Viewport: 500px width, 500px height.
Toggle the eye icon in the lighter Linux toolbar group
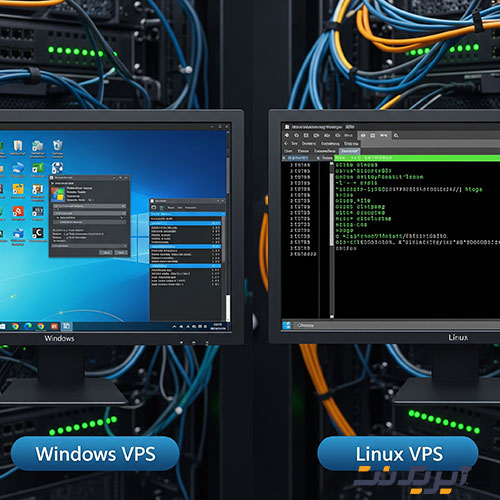coord(363,135)
